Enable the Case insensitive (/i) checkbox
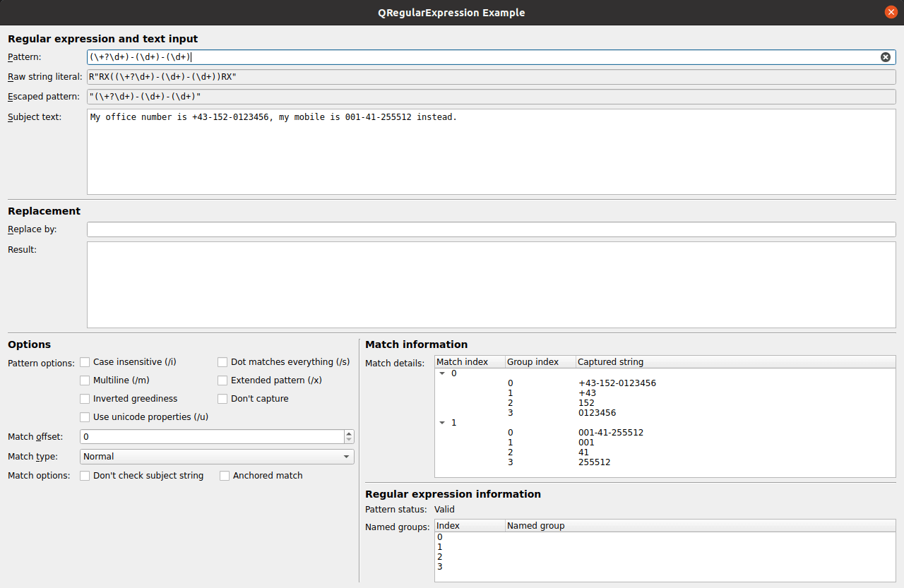Image resolution: width=904 pixels, height=588 pixels. (x=85, y=362)
